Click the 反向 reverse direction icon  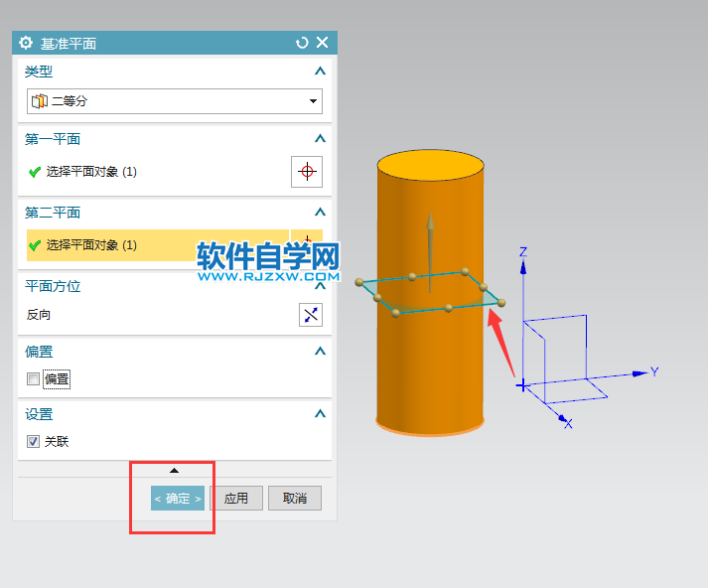[311, 315]
